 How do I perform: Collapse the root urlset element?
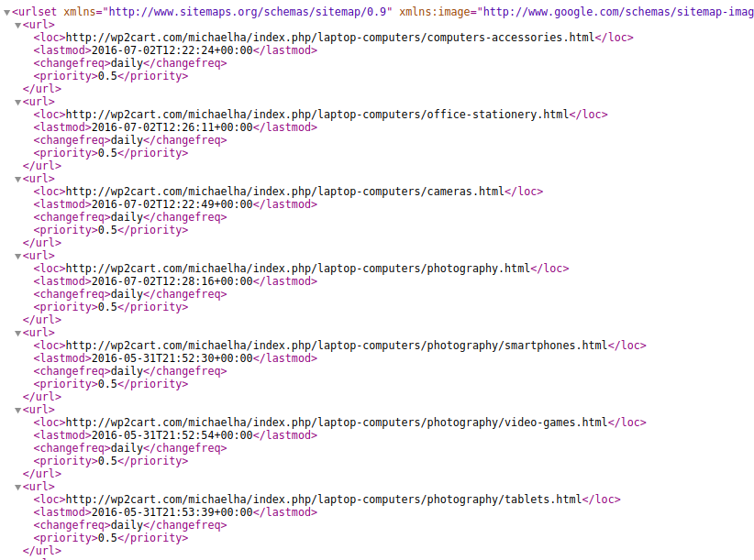(x=6, y=13)
